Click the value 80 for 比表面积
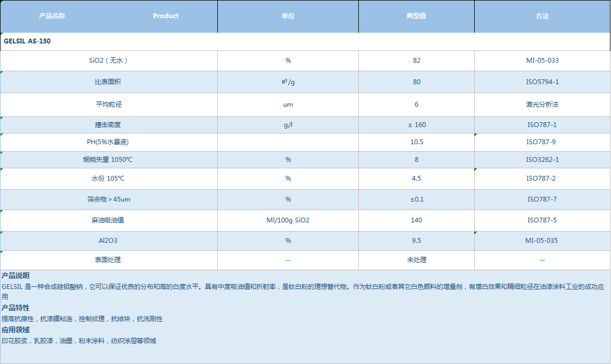This screenshot has width=611, height=364. (417, 82)
